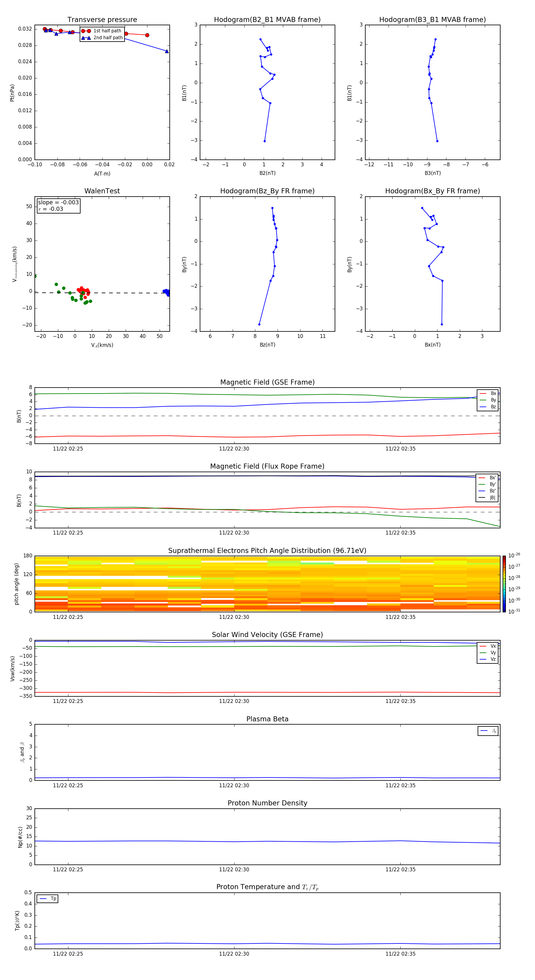Click the Hodogram(Bz_By FR frame) title
The width and height of the screenshot is (535, 980).
(x=267, y=191)
